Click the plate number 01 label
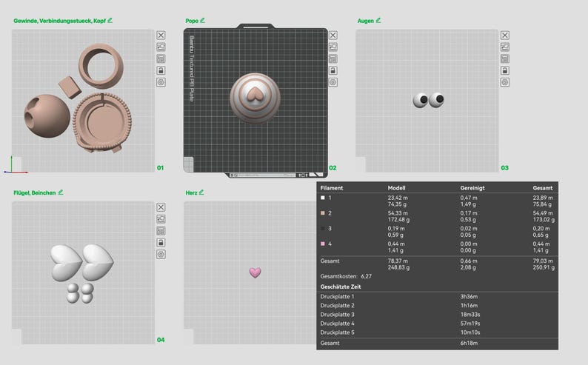 [x=160, y=168]
